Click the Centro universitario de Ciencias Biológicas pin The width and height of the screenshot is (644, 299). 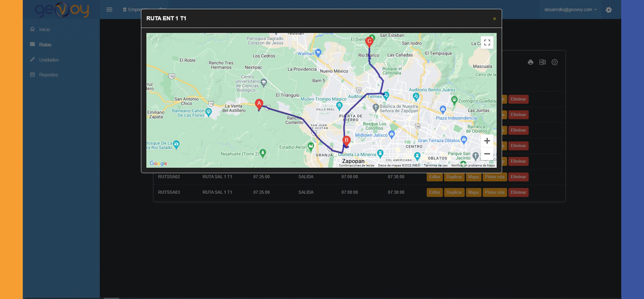264,83
